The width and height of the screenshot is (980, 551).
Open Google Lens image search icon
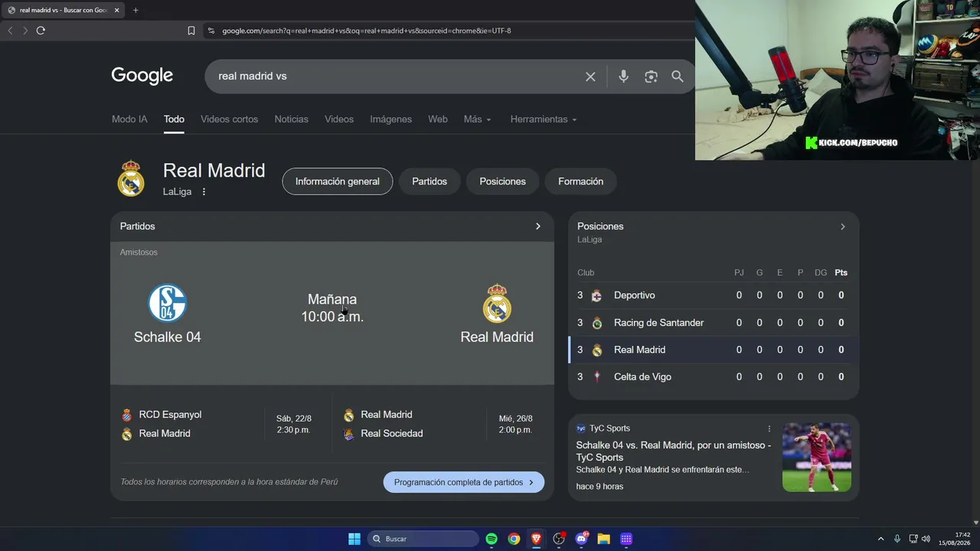651,77
